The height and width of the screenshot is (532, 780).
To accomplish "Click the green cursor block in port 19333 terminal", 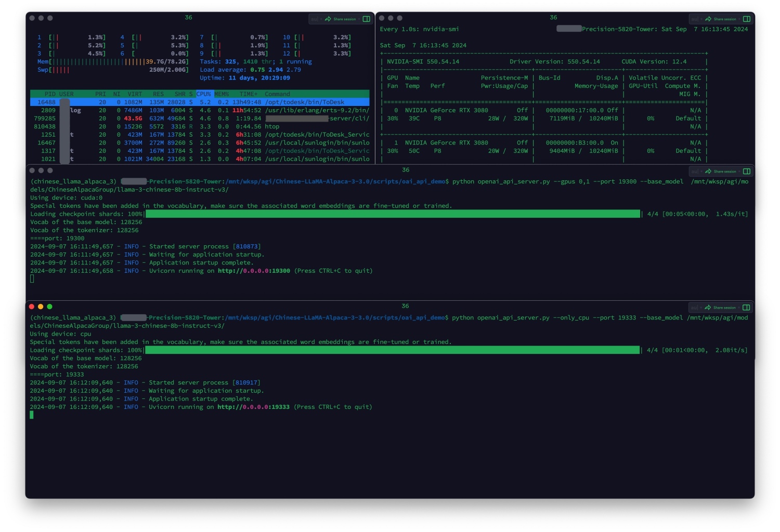I will point(32,415).
